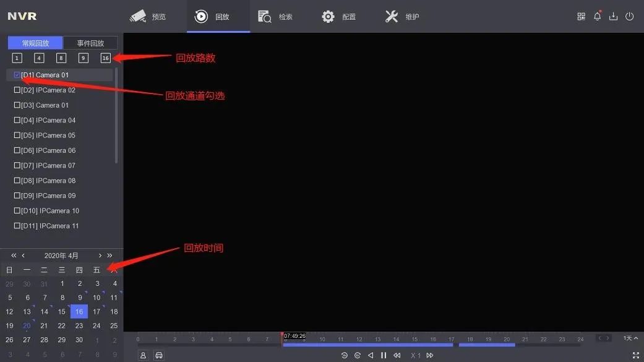The width and height of the screenshot is (644, 362).
Task: Click the download/backup icon in header
Action: [x=613, y=17]
